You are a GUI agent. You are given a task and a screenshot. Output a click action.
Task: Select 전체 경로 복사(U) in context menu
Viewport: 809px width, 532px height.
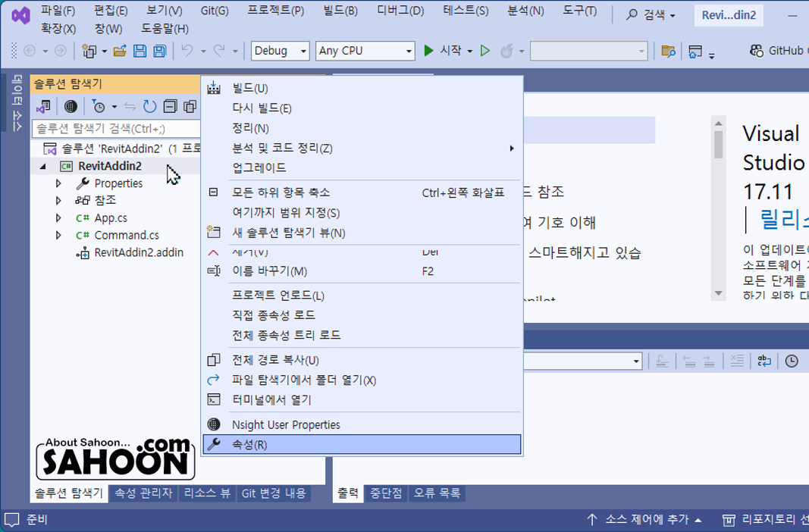click(x=362, y=360)
